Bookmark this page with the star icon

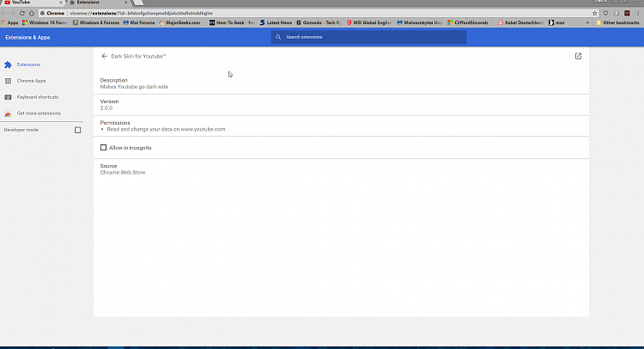(594, 13)
